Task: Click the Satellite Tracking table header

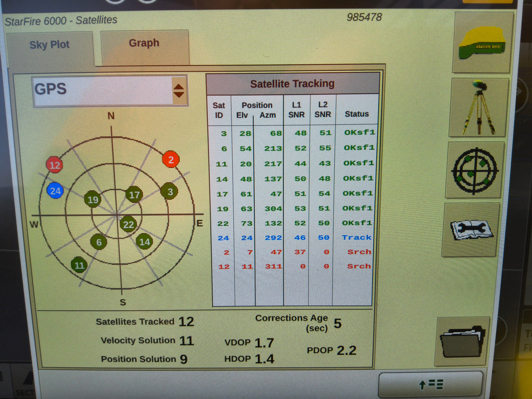Action: [x=293, y=84]
